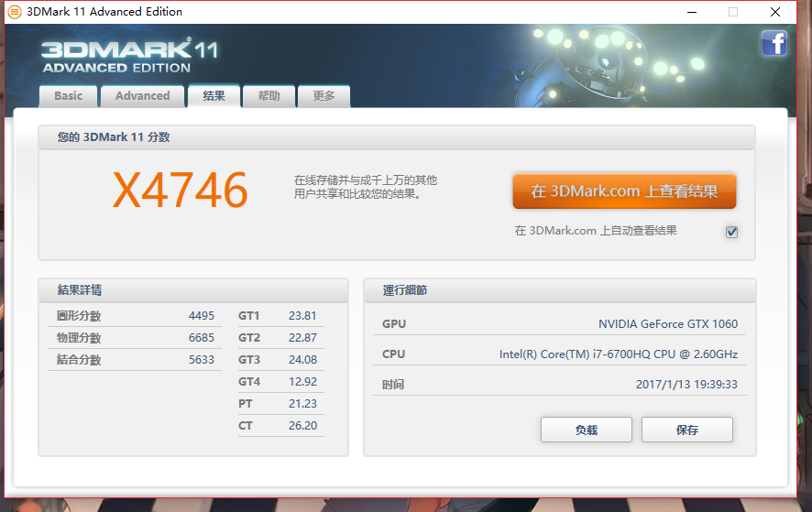
Task: Click the 负载 button
Action: pyautogui.click(x=587, y=430)
